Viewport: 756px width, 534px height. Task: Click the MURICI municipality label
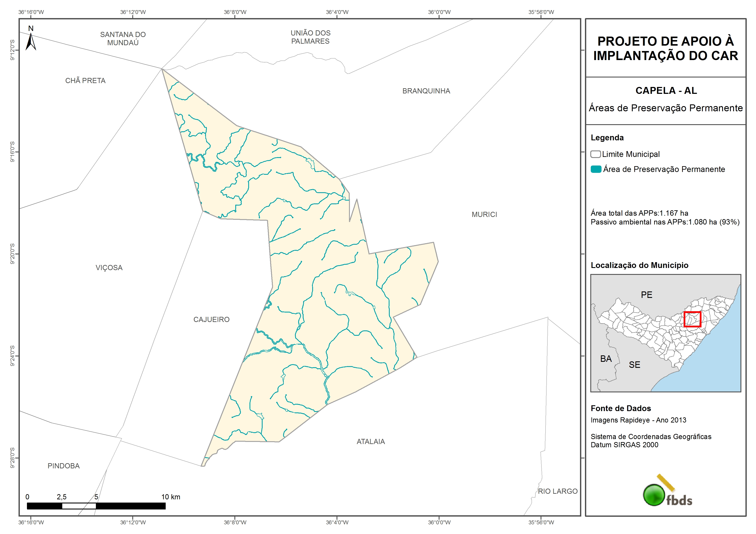click(x=484, y=215)
